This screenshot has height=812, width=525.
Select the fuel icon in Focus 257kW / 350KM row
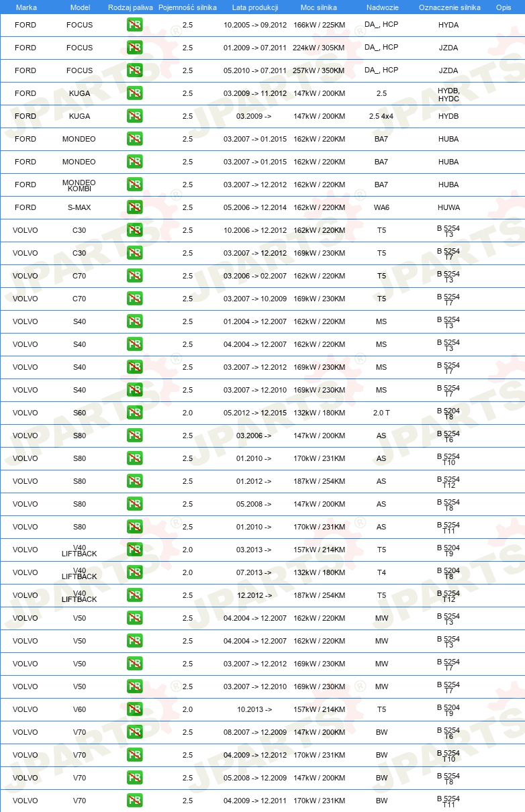point(135,70)
